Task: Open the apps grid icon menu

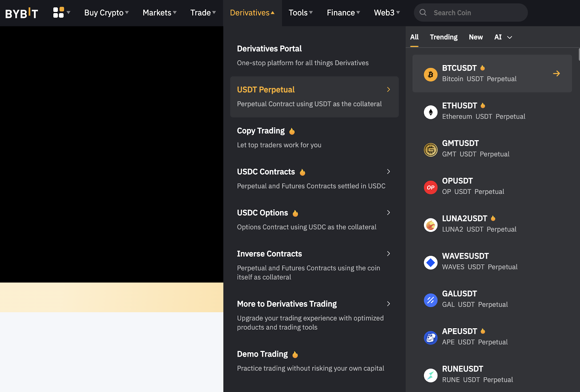Action: [58, 12]
